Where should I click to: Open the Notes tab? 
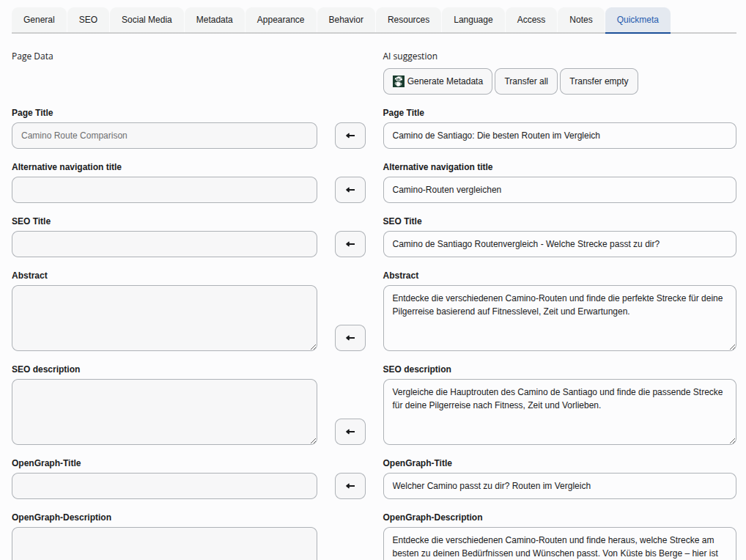click(581, 20)
